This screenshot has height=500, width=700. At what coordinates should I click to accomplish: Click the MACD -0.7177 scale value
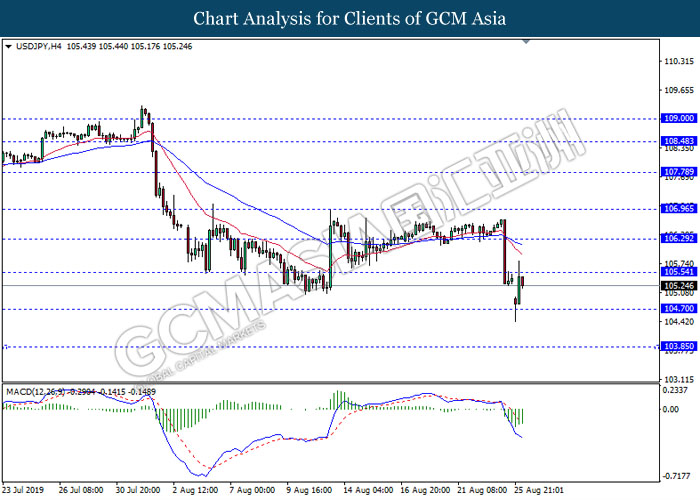(x=677, y=476)
